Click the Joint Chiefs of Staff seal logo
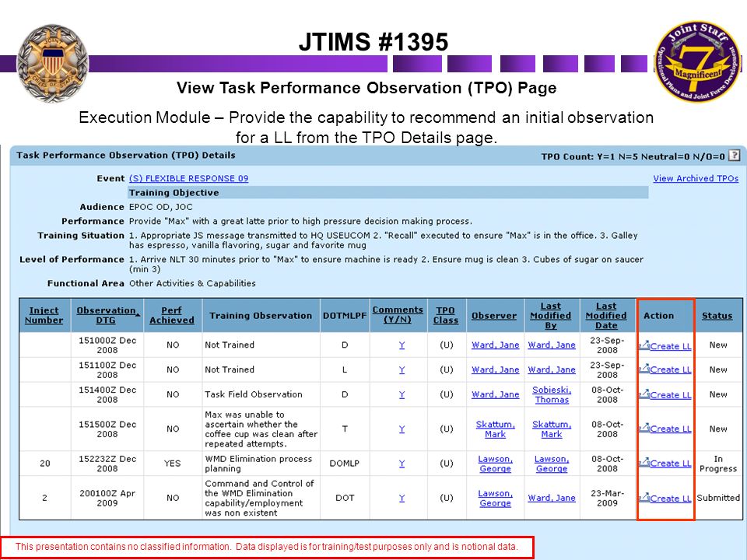 pos(53,63)
